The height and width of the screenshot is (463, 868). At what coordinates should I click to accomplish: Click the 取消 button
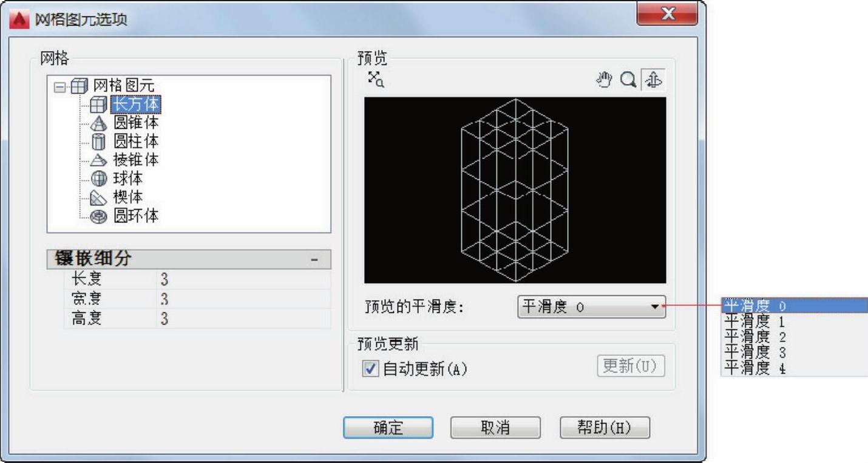(x=495, y=428)
